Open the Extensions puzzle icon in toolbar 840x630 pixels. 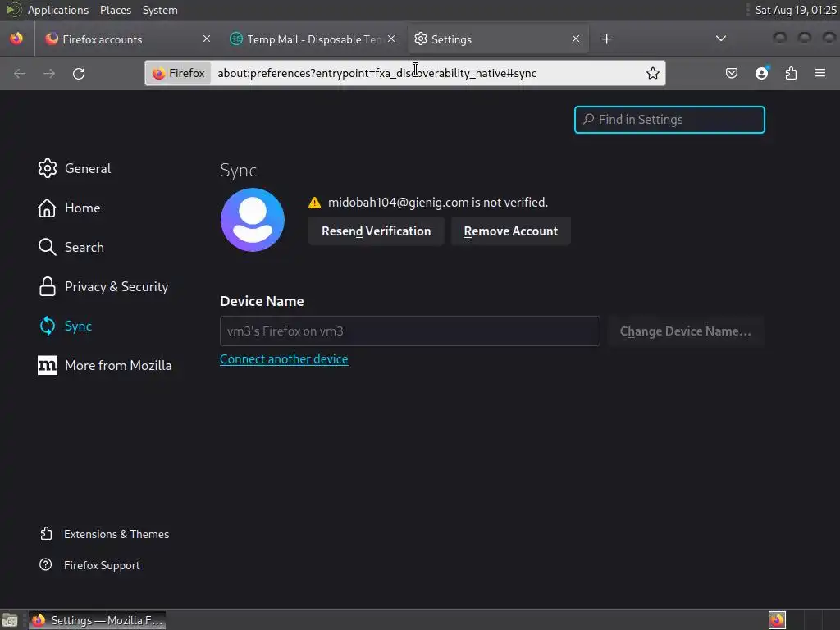[791, 73]
